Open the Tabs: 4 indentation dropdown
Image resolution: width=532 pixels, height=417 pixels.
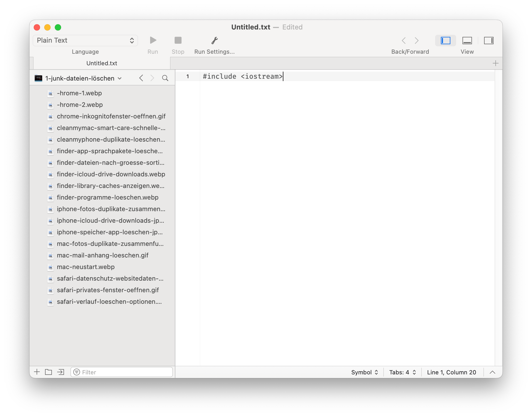pyautogui.click(x=402, y=372)
